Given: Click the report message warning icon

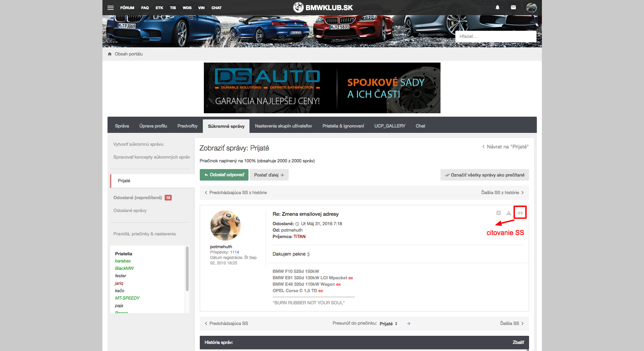Looking at the screenshot, I should pos(508,213).
